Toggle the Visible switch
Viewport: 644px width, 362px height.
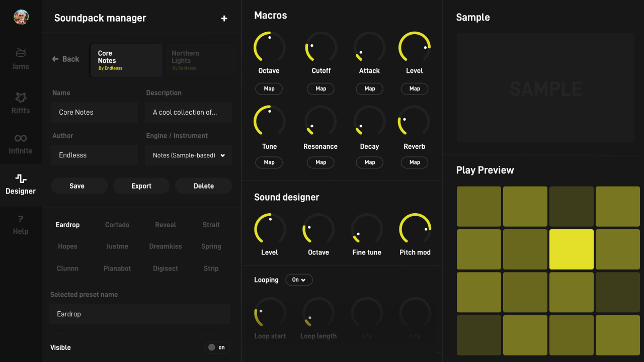click(x=217, y=347)
